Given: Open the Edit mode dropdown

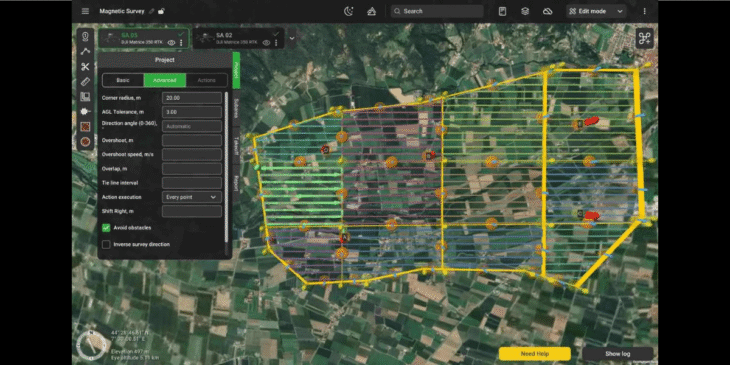Looking at the screenshot, I should point(596,11).
